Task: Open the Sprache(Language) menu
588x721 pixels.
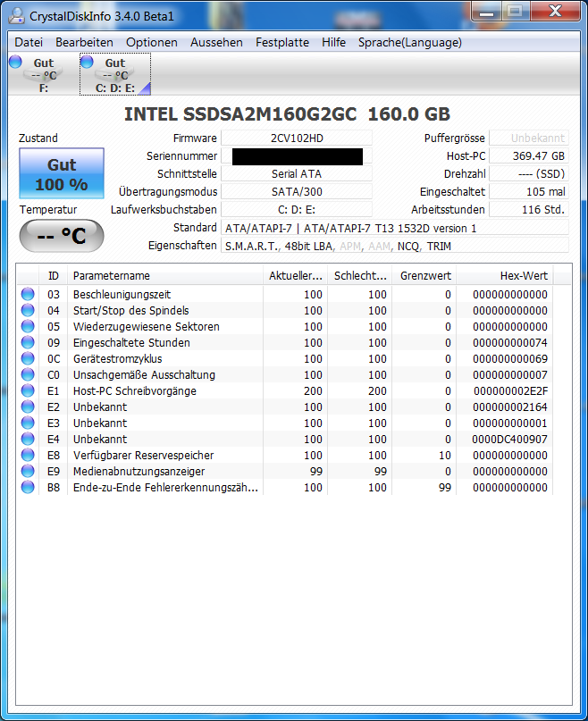Action: point(410,42)
